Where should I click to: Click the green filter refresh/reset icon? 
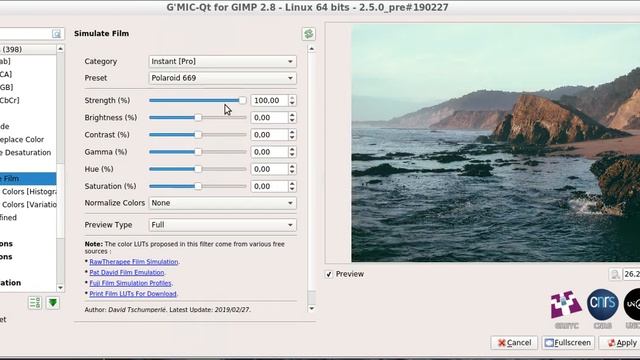tap(309, 34)
